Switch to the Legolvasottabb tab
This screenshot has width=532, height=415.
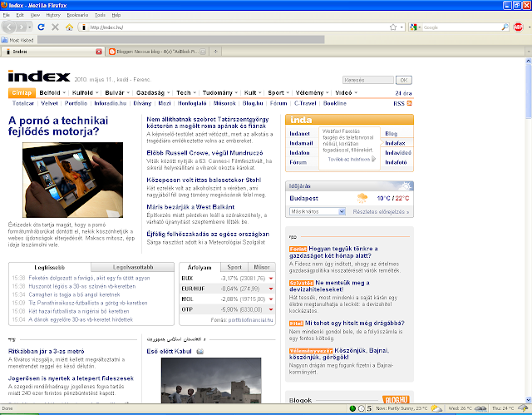(x=133, y=267)
